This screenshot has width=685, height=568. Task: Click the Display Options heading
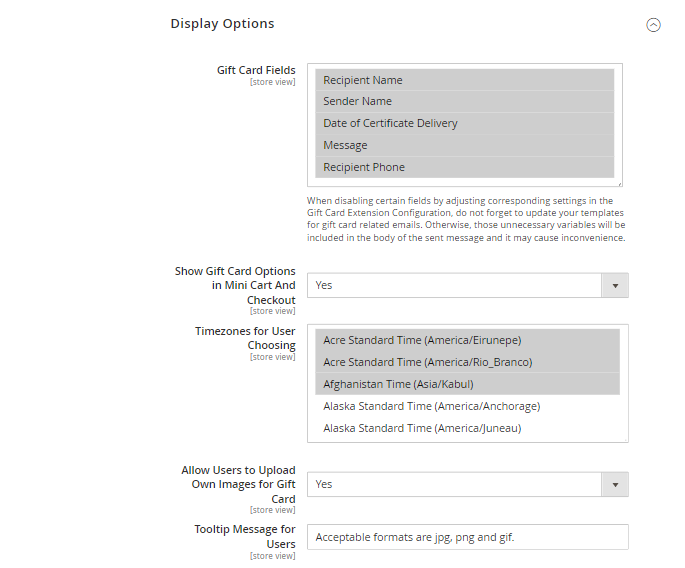222,23
